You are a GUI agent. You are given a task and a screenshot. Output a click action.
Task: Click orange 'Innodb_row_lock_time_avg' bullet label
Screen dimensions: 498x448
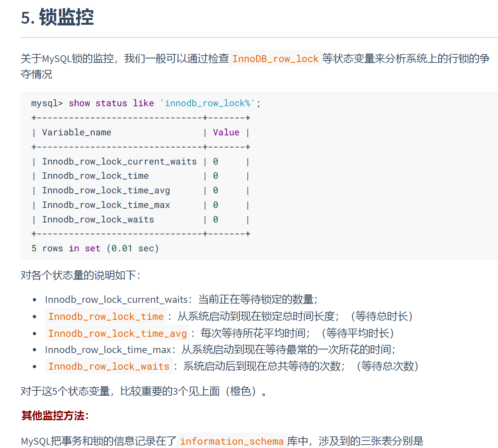(x=117, y=333)
